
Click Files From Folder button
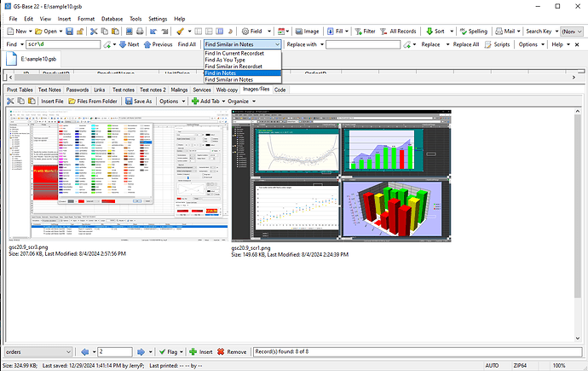click(x=93, y=101)
